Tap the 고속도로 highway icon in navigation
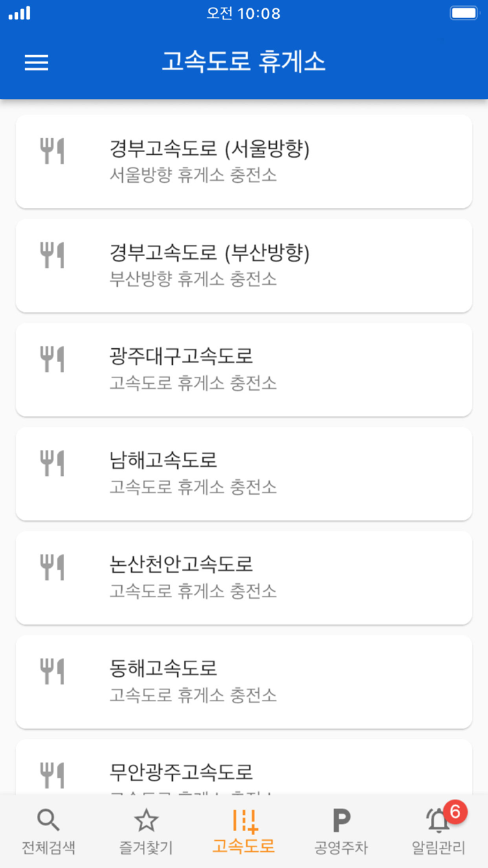Viewport: 488px width, 868px height. pyautogui.click(x=243, y=821)
